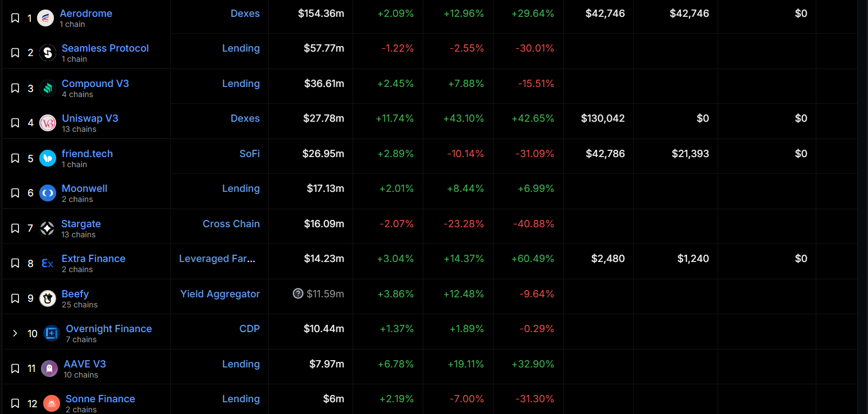This screenshot has width=868, height=414.
Task: Click the Compound V3 logo icon
Action: [x=48, y=88]
